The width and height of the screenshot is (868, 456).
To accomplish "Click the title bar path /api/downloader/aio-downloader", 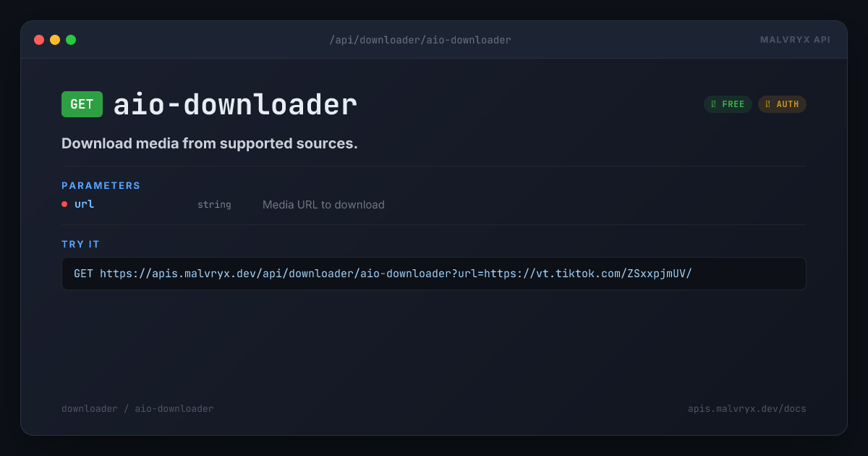I will [420, 40].
